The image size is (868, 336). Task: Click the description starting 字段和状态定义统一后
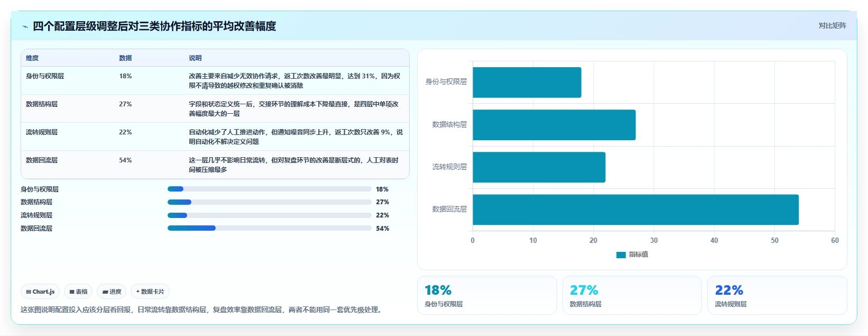click(x=294, y=109)
